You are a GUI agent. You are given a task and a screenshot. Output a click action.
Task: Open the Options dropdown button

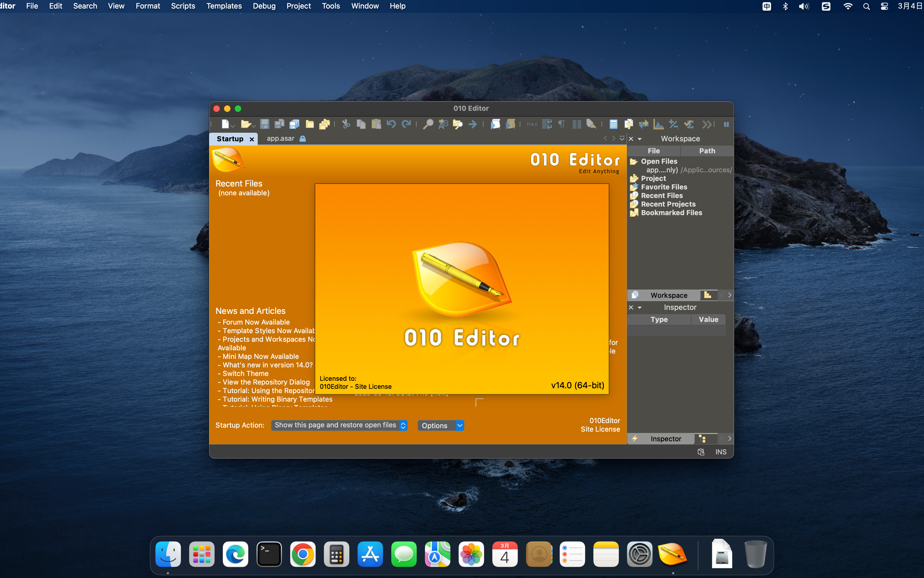441,425
